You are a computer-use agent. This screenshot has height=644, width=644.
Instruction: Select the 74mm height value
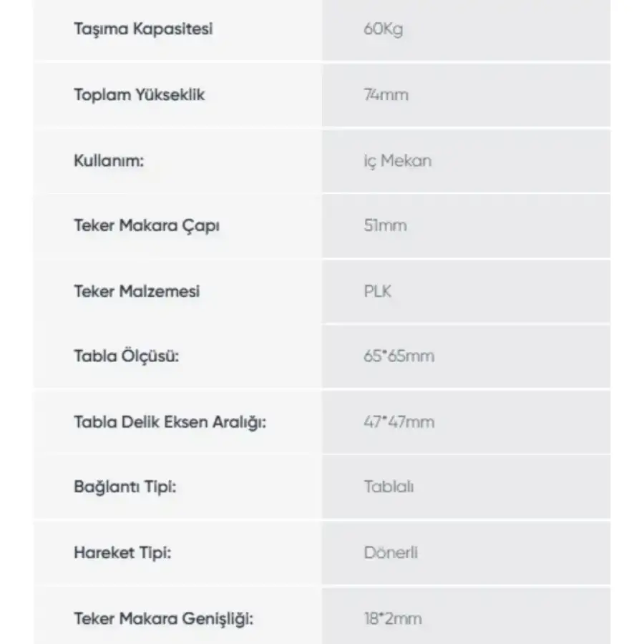(x=386, y=95)
